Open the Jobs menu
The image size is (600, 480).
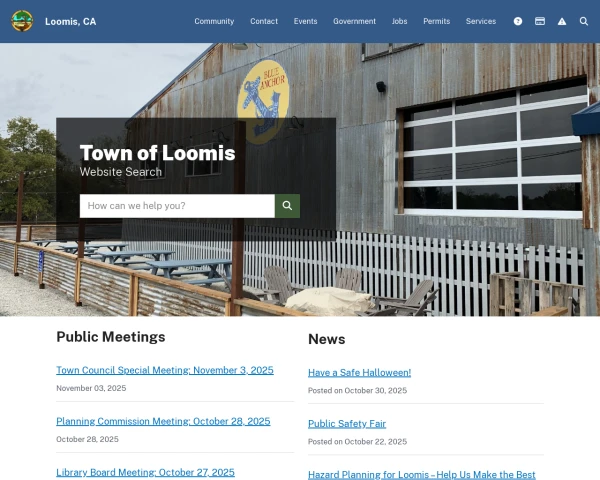(399, 21)
